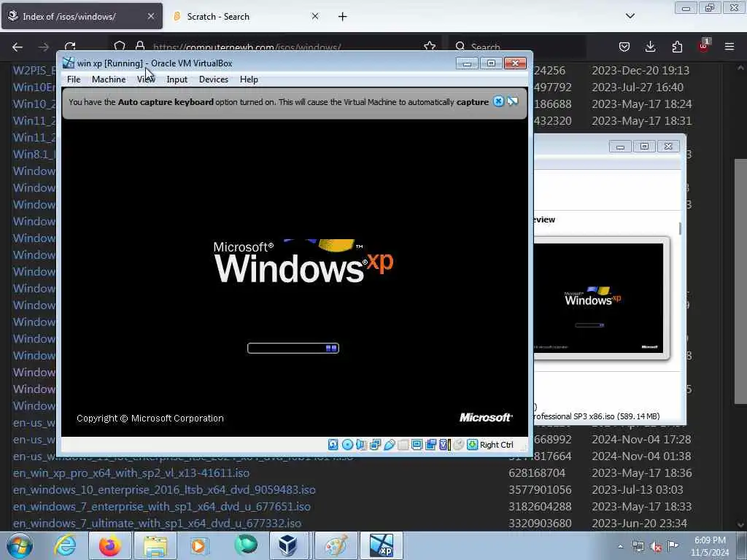
Task: Bookmark this page with the star icon
Action: (430, 46)
